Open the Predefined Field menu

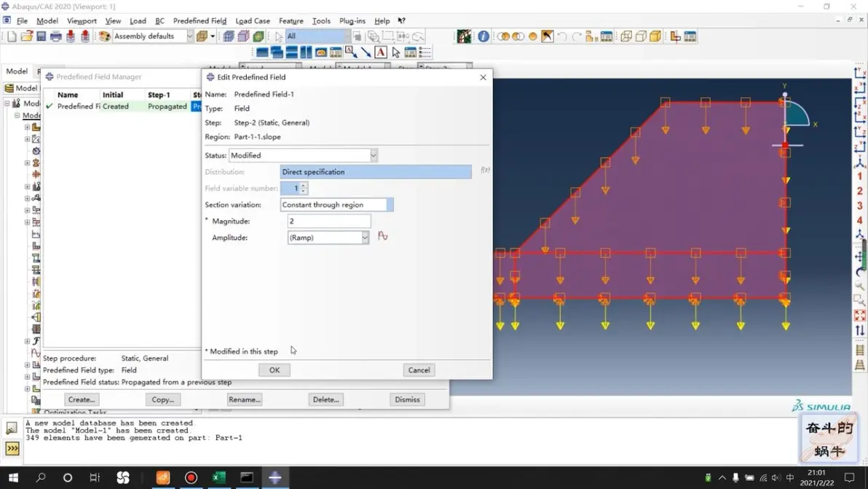point(200,21)
